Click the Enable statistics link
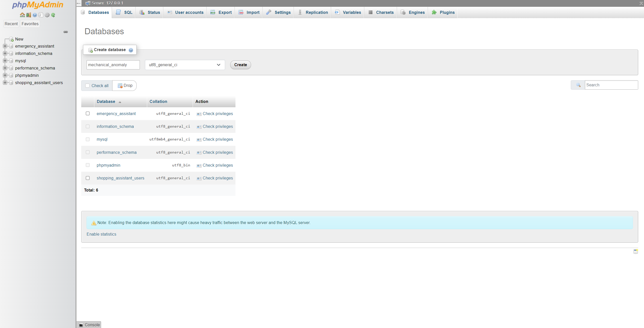This screenshot has height=328, width=644. [x=101, y=234]
